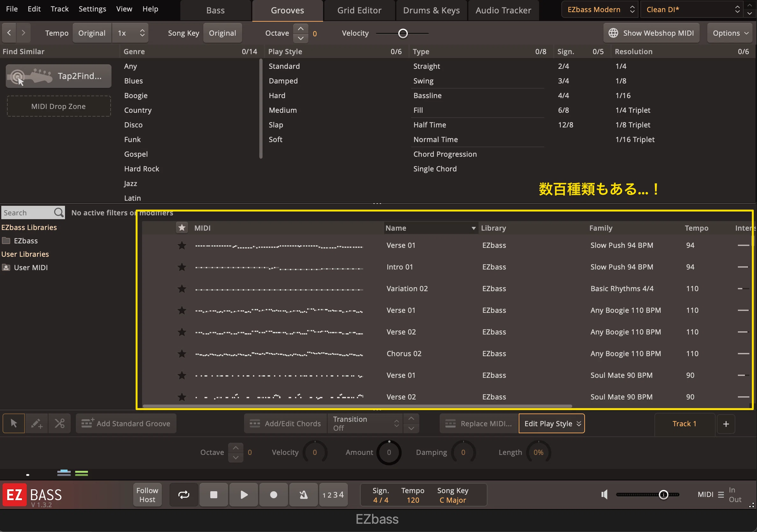Switch to the Drums & Keys tab
Image resolution: width=757 pixels, height=532 pixels.
point(431,10)
